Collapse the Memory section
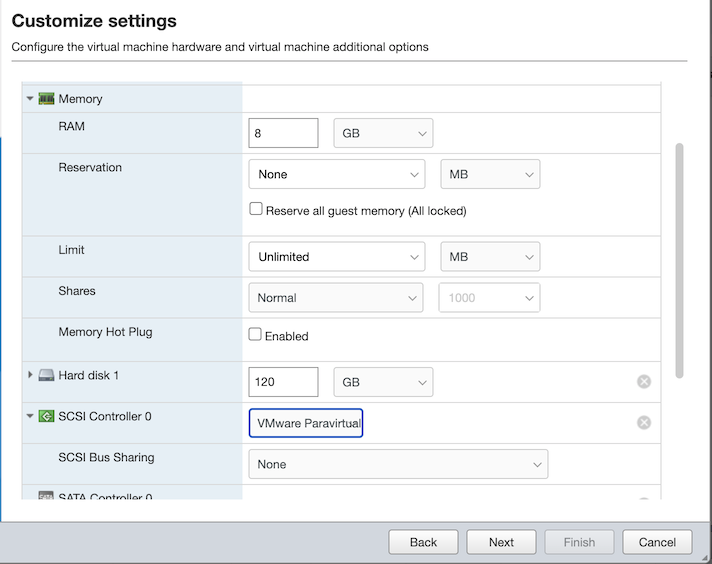Viewport: 712px width, 564px height. [30, 99]
